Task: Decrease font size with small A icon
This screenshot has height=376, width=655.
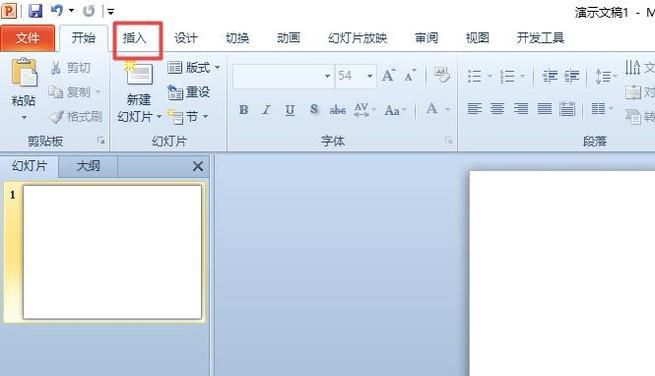Action: pyautogui.click(x=410, y=76)
